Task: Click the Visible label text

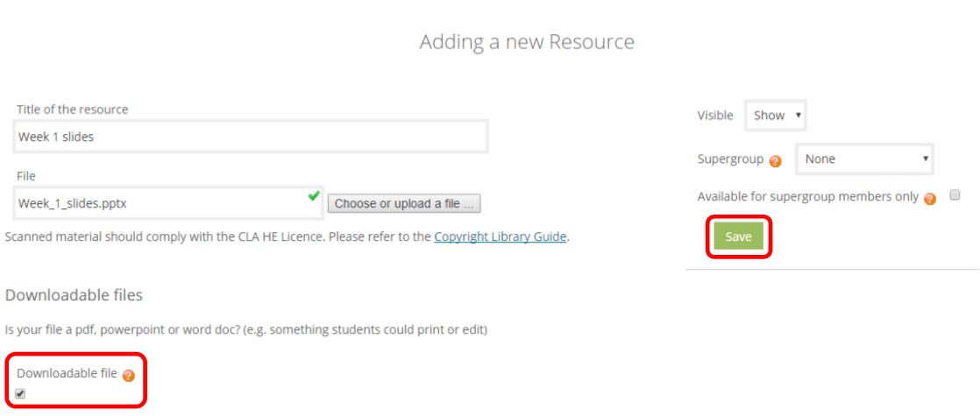Action: point(715,116)
